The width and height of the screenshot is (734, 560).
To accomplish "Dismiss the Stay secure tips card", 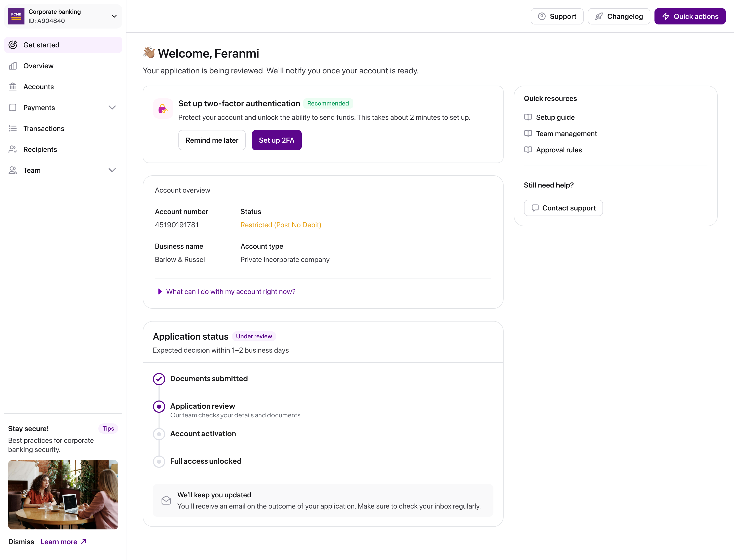I will tap(21, 542).
